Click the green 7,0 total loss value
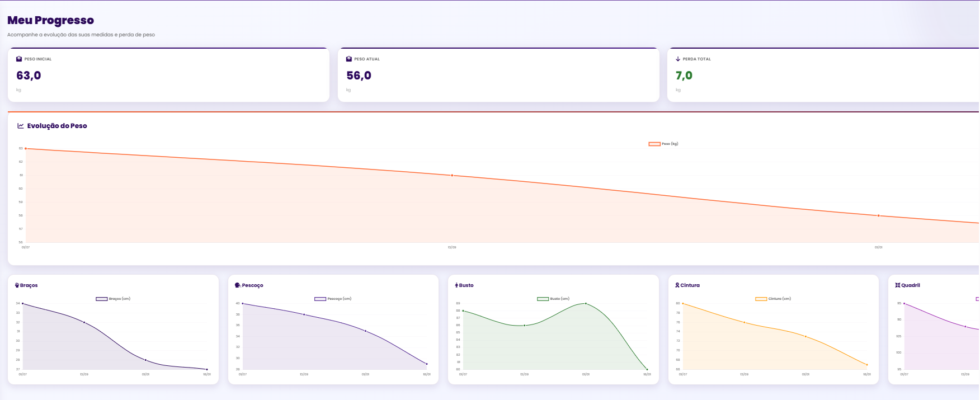This screenshot has height=400, width=980. tap(684, 76)
